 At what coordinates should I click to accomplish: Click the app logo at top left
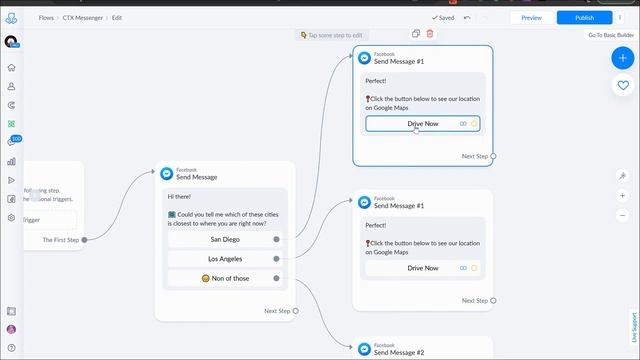pyautogui.click(x=11, y=18)
